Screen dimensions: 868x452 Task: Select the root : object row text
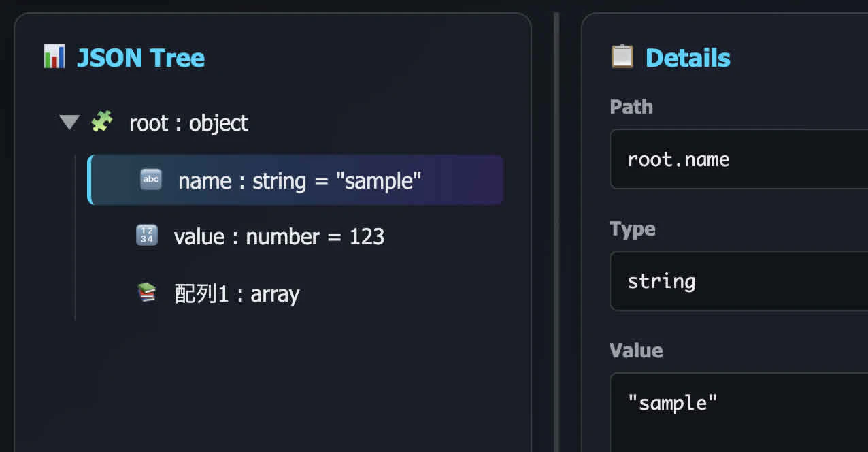pos(189,123)
